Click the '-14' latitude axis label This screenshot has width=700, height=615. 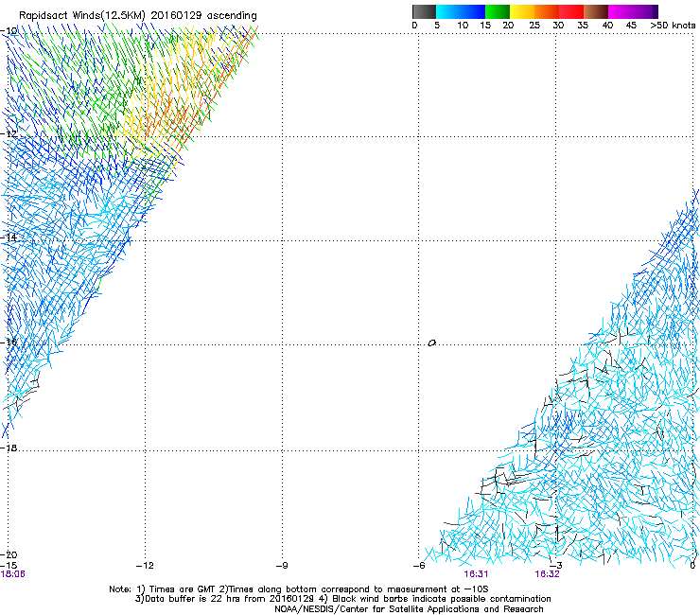(9, 237)
